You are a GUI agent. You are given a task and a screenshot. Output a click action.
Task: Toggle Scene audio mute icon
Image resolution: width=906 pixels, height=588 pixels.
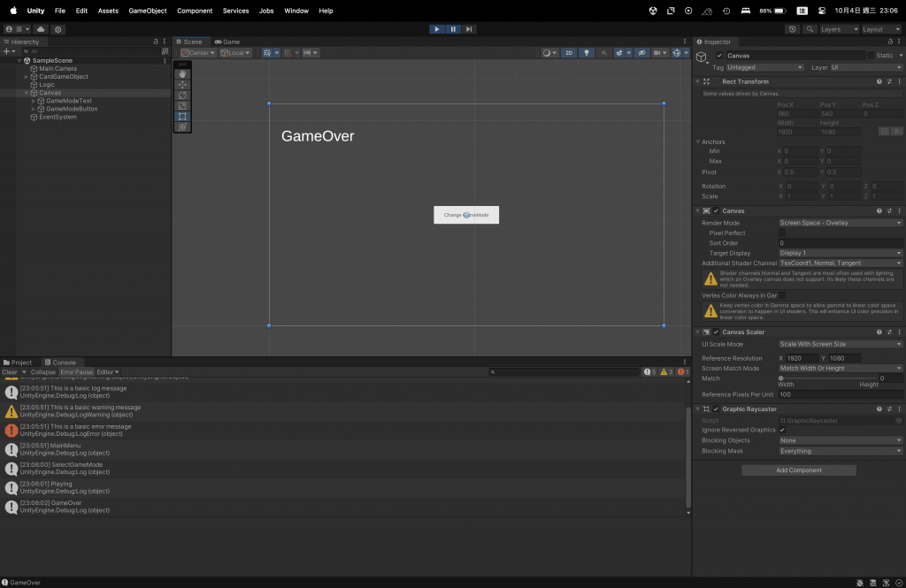603,52
